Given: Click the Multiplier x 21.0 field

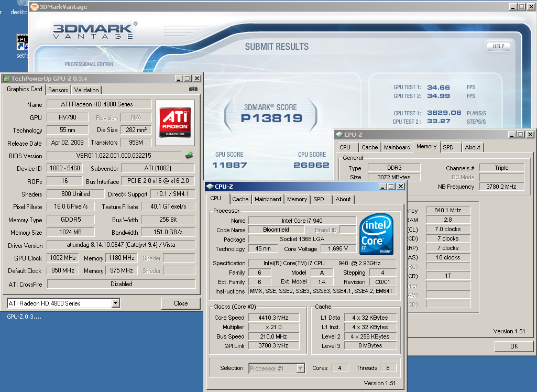Looking at the screenshot, I should tap(273, 327).
